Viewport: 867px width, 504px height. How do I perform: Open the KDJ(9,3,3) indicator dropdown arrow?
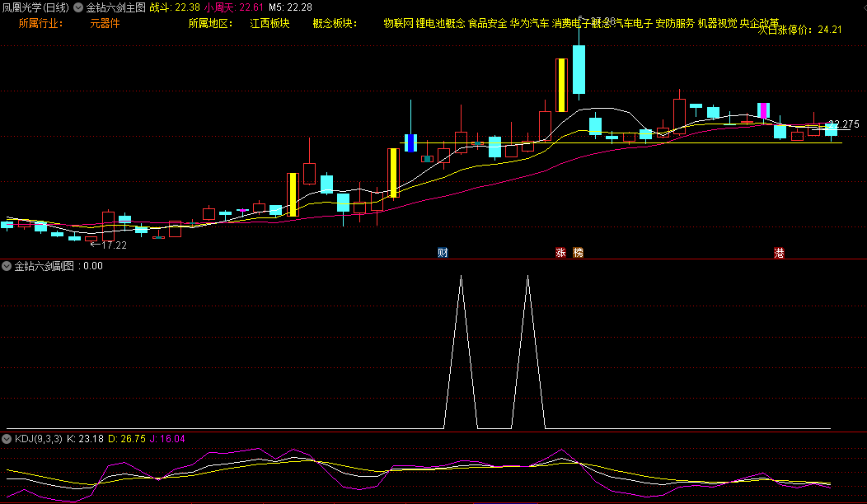7,439
